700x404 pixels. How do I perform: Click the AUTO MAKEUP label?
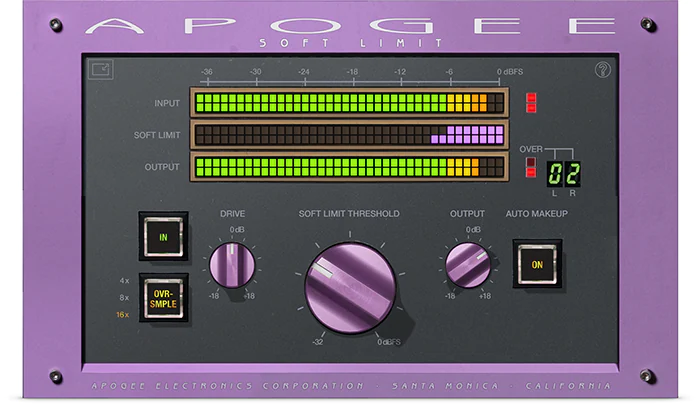point(537,214)
